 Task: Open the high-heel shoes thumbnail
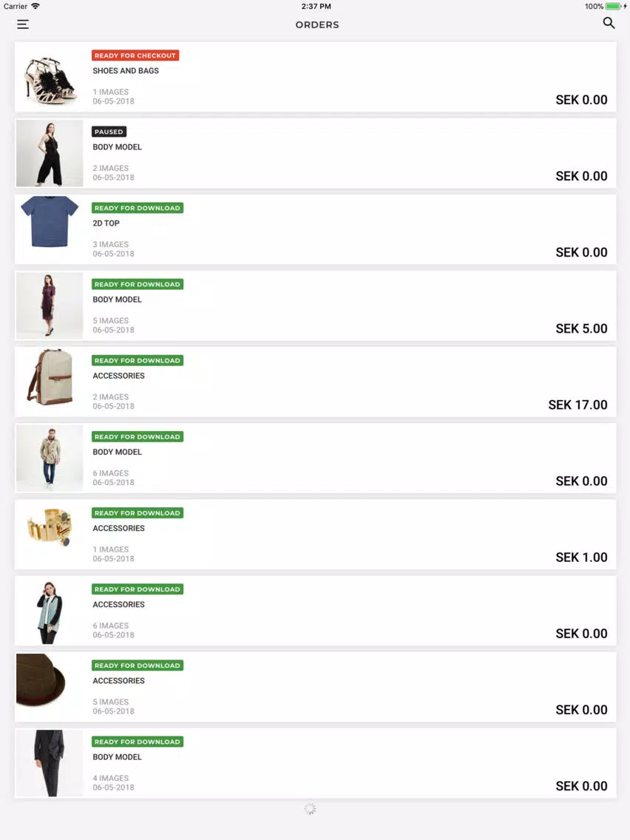click(50, 77)
